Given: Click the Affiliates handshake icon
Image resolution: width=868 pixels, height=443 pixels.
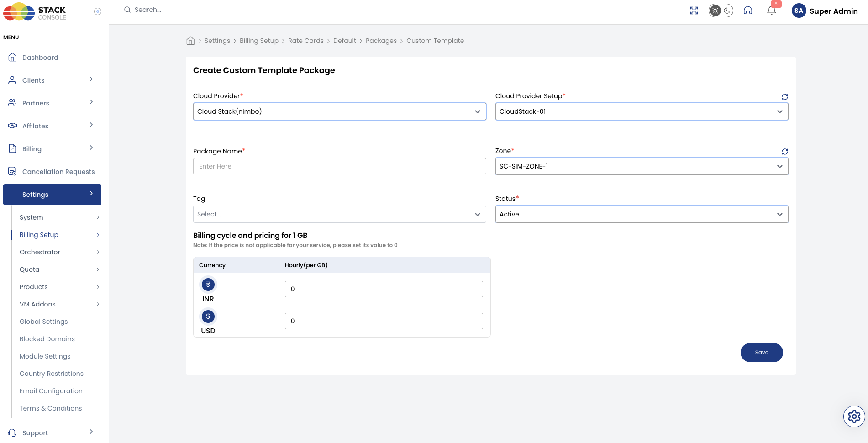Looking at the screenshot, I should click(12, 126).
